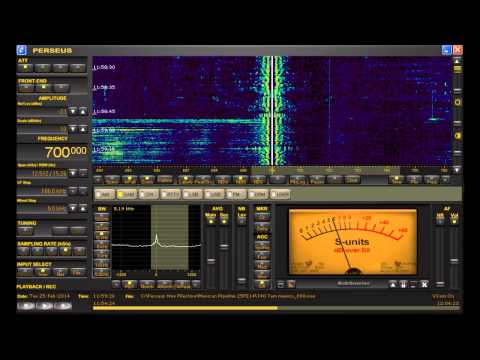Viewport: 480px width, 360px height.
Task: Decrease amplitude Scale with down arrow
Action: 73,129
